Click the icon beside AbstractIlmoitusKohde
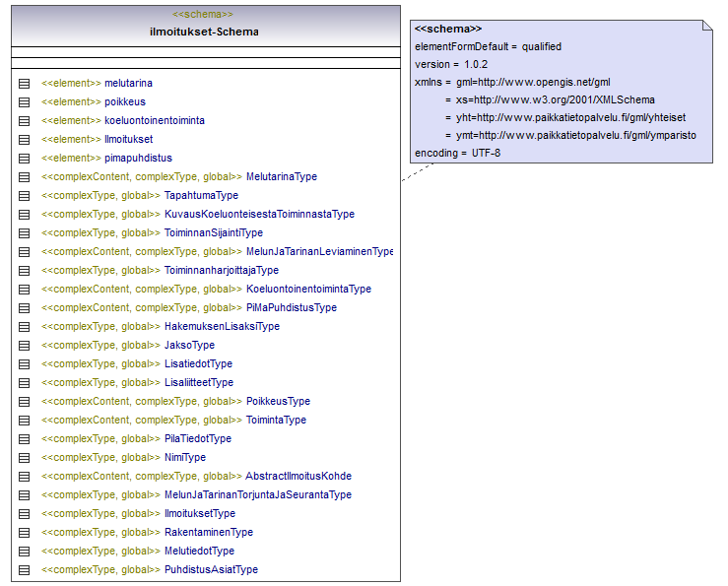The image size is (728, 586). (x=25, y=477)
